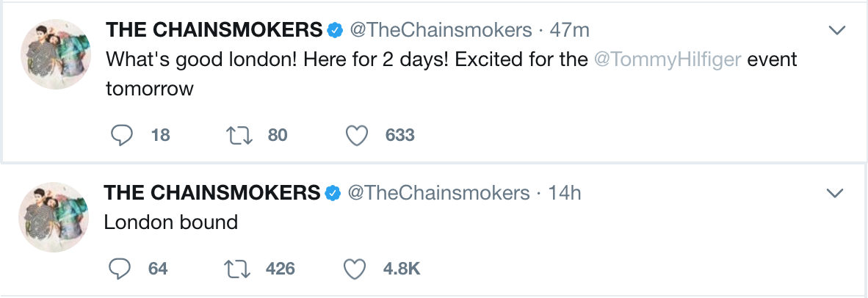This screenshot has width=868, height=298.
Task: Click the 'London bound' tweet text
Action: (171, 222)
